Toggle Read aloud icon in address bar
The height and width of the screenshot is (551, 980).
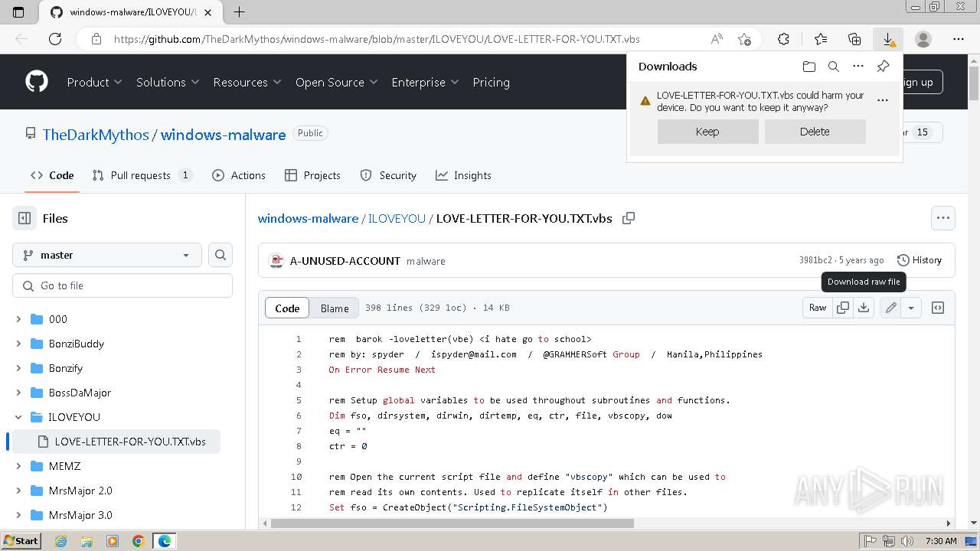tap(717, 39)
